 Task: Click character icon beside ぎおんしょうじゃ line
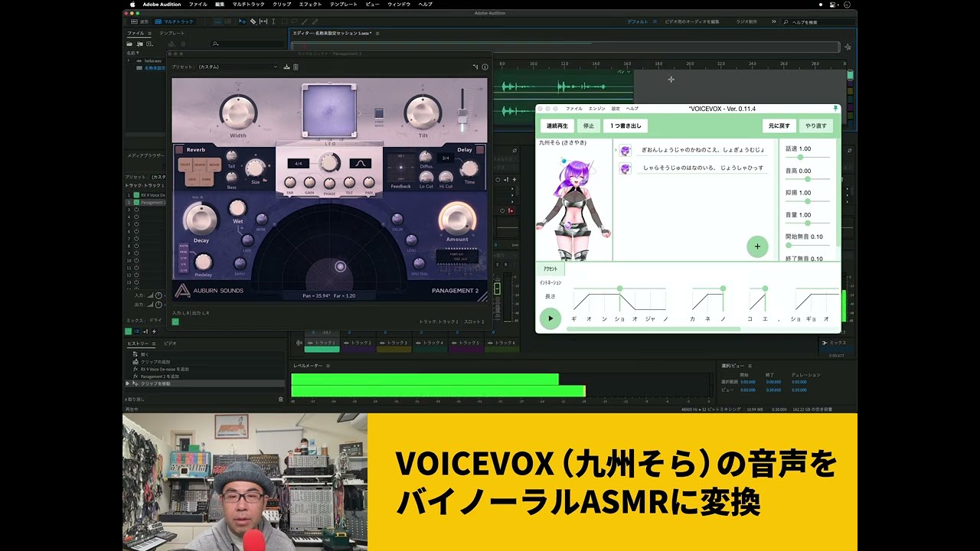[626, 150]
